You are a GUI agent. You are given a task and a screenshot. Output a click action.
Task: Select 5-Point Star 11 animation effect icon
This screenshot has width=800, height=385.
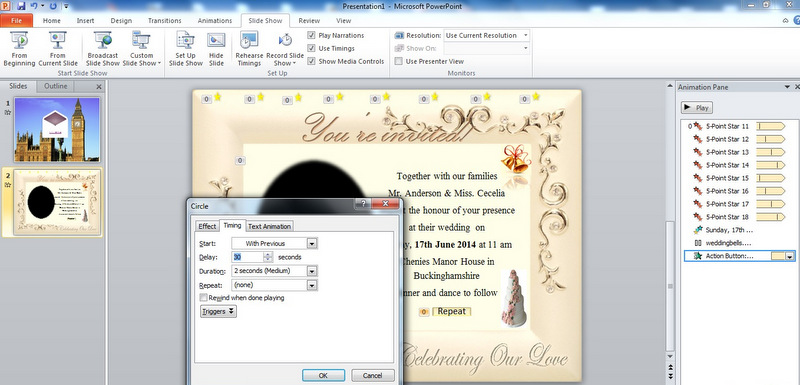click(698, 126)
